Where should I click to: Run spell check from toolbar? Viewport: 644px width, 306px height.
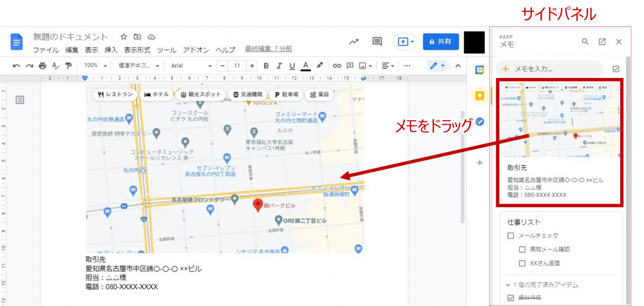55,65
